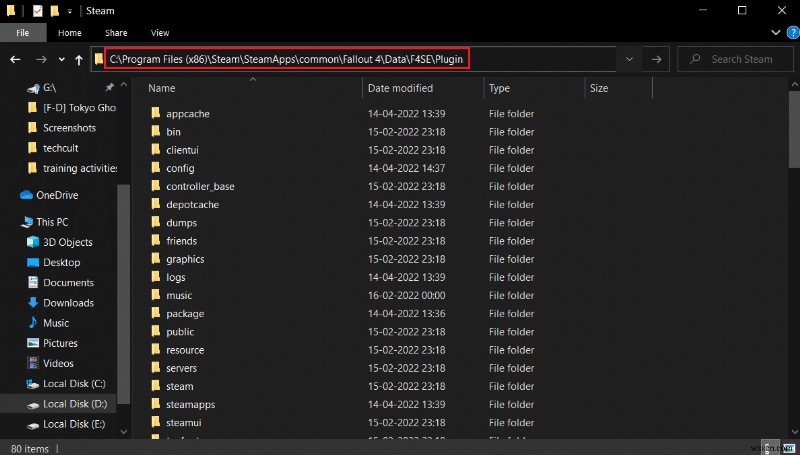Select the graphics folder icon
The image size is (800, 455).
point(156,259)
